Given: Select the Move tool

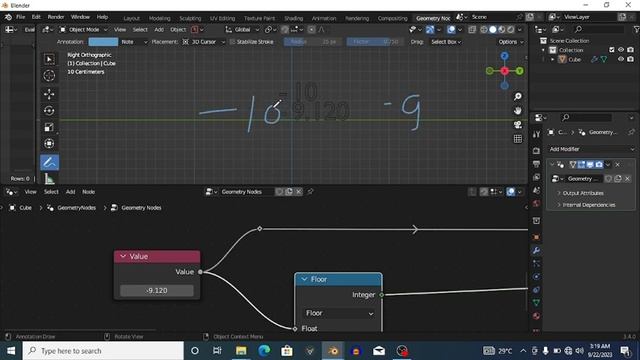Looking at the screenshot, I should (49, 94).
